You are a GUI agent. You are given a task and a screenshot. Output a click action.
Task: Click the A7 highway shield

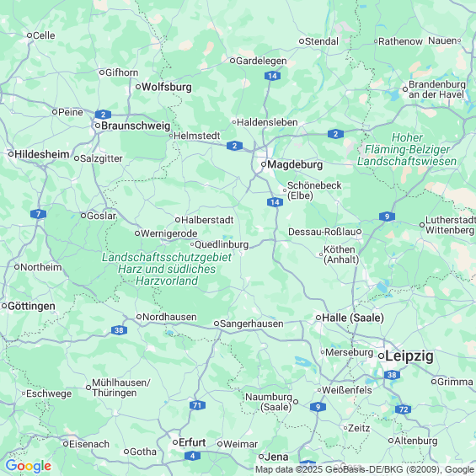coord(38,214)
